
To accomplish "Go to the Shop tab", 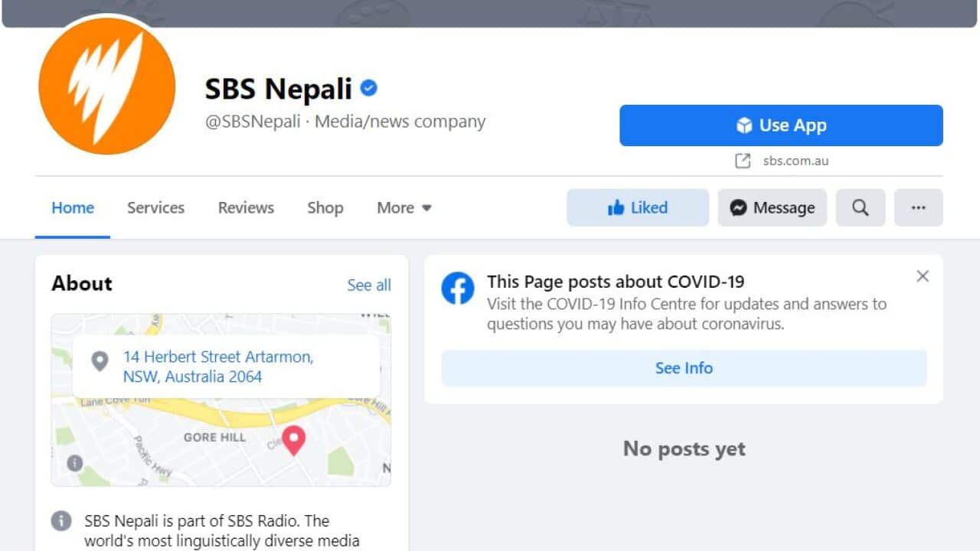I will tap(325, 207).
